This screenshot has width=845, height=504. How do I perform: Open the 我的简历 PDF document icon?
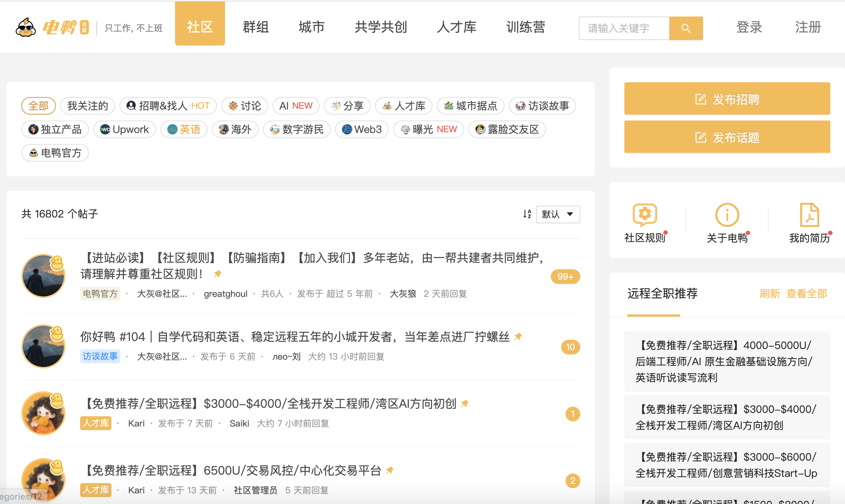809,215
